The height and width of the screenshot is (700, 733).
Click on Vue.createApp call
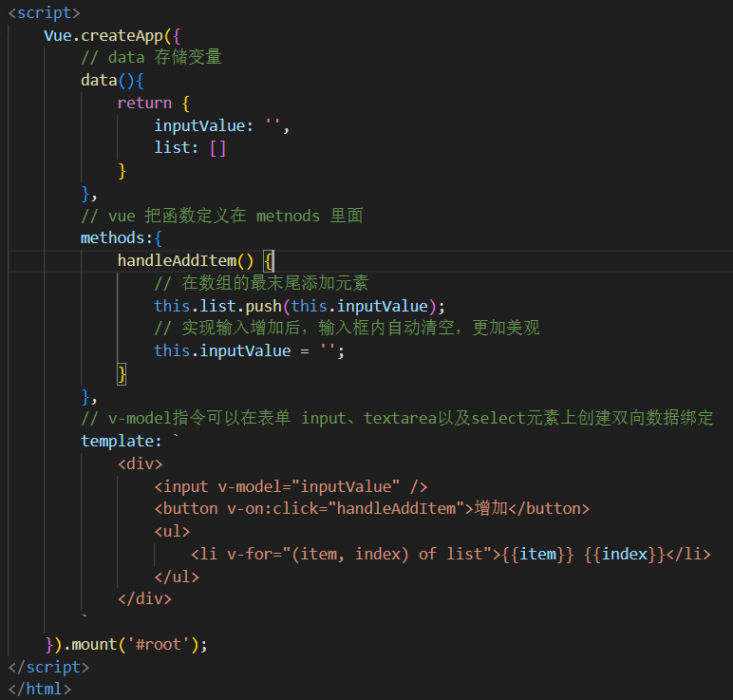pos(112,35)
